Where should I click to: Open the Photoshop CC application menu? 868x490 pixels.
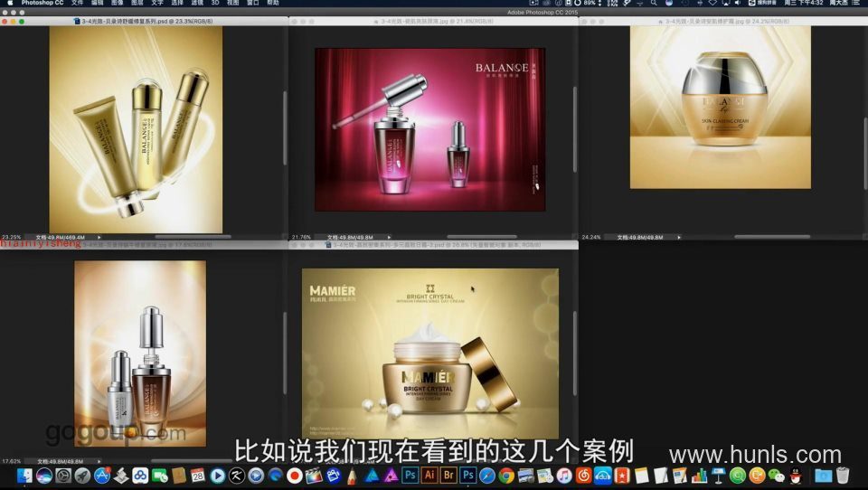tap(42, 3)
